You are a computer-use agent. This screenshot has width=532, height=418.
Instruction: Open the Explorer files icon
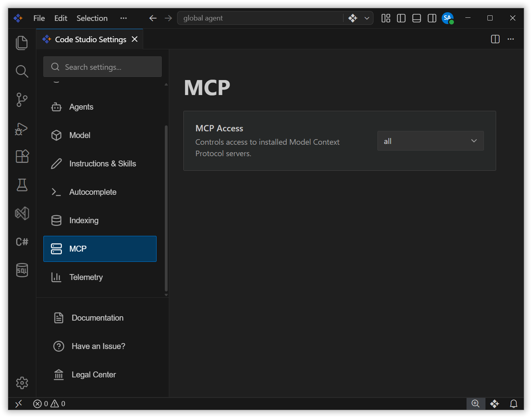(x=22, y=43)
